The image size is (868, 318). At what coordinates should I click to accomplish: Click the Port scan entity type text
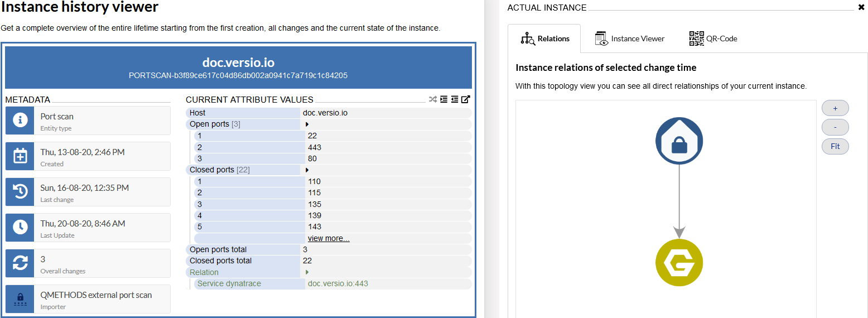(x=57, y=117)
